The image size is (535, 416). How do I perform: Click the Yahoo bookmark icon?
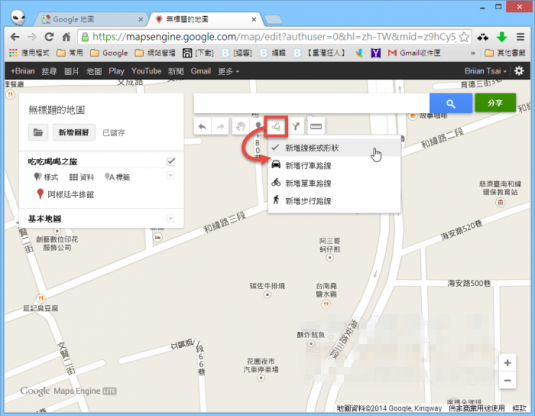click(376, 53)
